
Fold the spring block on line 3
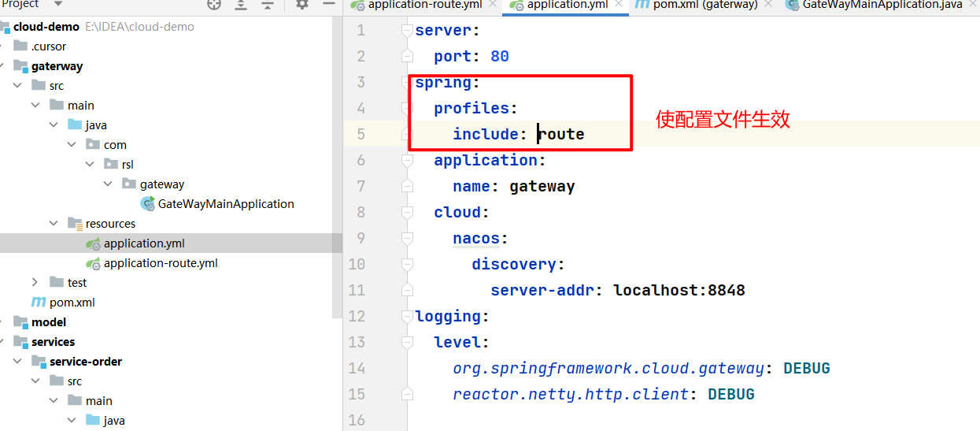point(407,83)
